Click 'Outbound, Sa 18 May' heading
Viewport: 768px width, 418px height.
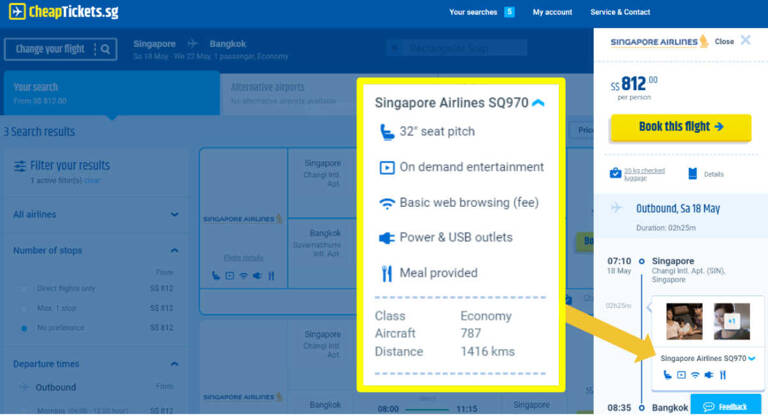click(x=678, y=209)
